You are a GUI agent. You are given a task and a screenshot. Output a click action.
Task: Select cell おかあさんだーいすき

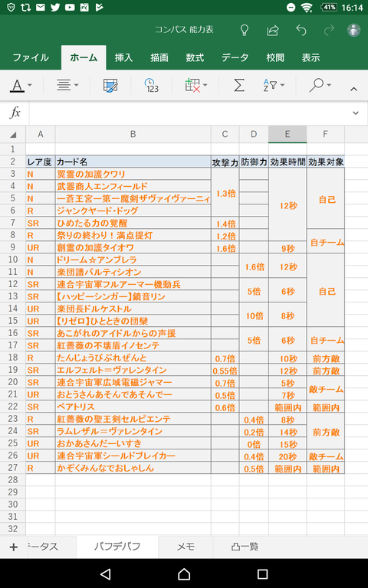coord(133,443)
